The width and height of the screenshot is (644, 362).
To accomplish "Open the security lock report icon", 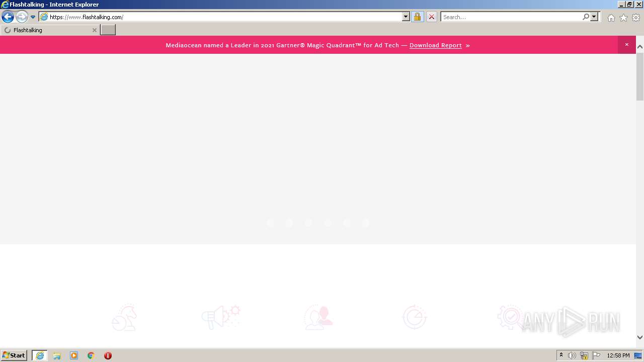I will pos(417,17).
